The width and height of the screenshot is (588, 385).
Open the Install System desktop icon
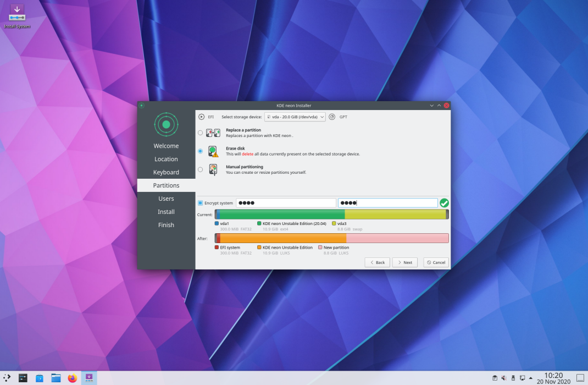[x=17, y=16]
